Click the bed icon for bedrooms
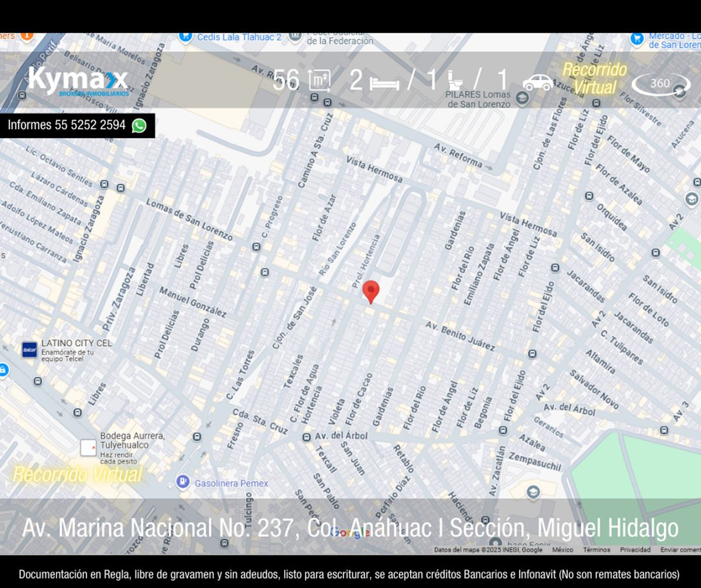 (384, 83)
